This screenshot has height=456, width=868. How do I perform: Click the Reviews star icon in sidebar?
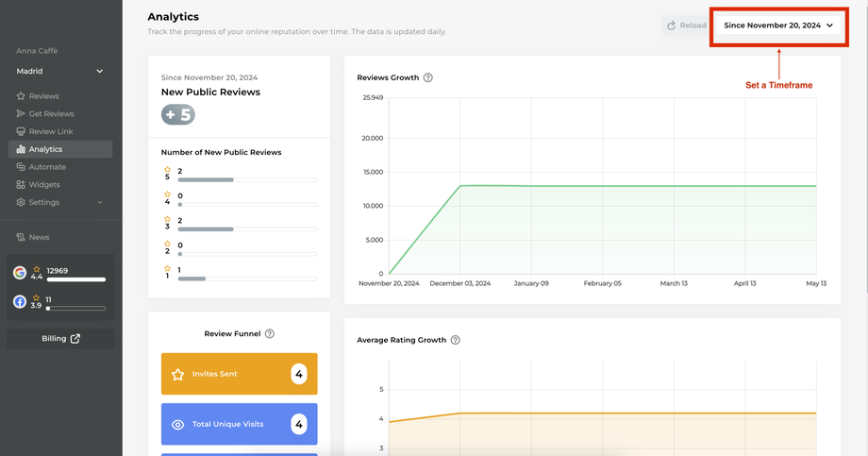[21, 96]
